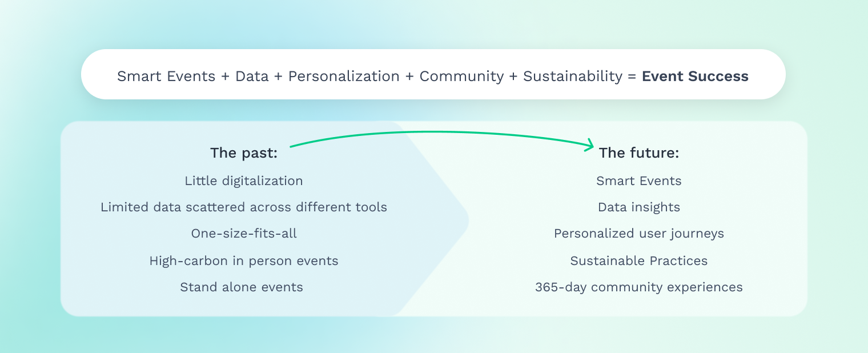Click the 'Event Success' bold text
Image resolution: width=868 pixels, height=353 pixels.
[695, 77]
